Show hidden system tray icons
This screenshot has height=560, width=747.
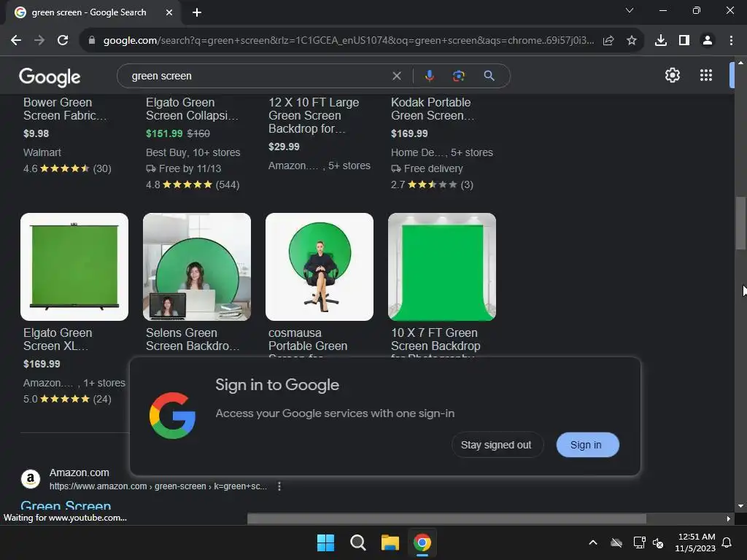(593, 542)
